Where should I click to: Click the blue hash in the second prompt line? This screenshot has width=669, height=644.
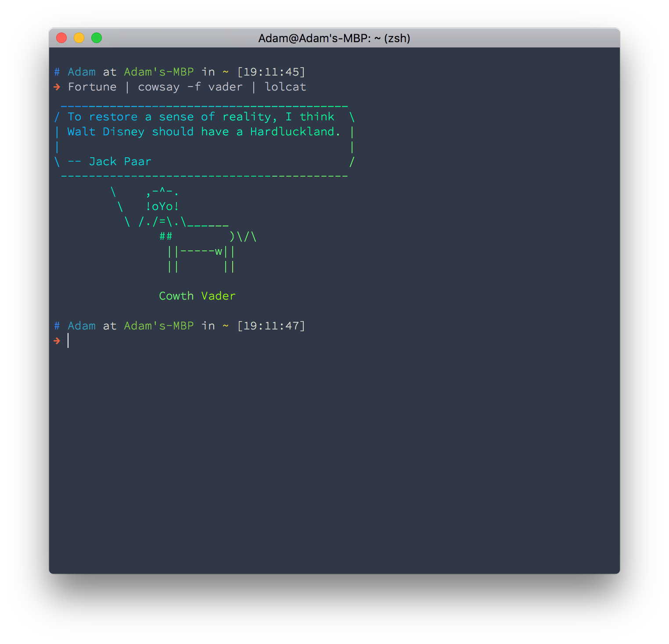[x=57, y=326]
